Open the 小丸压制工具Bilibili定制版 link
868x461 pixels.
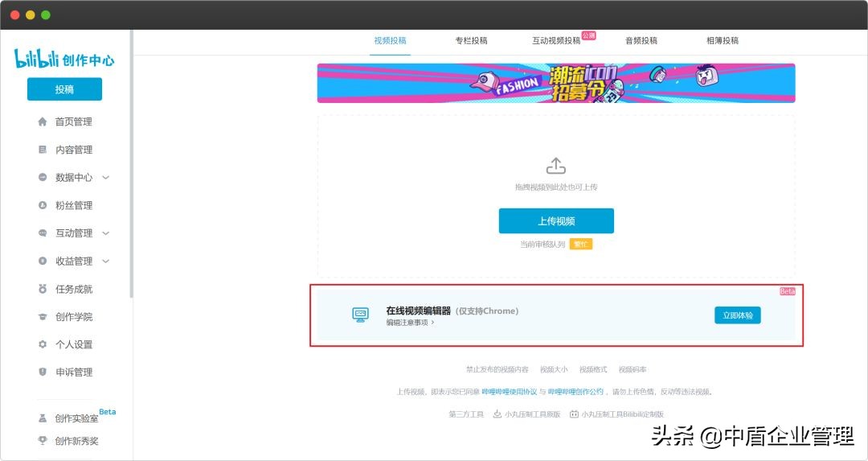[x=622, y=414]
